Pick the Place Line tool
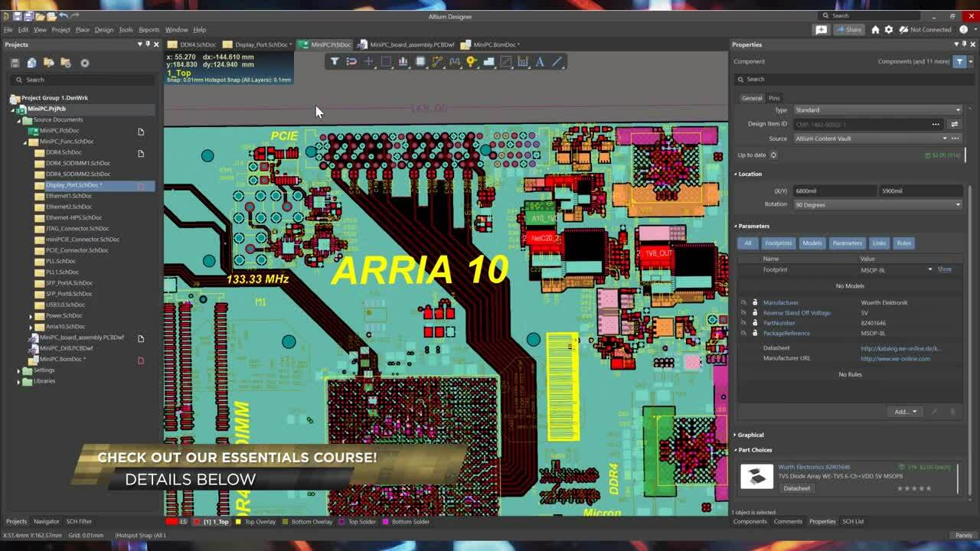The image size is (980, 551). (x=557, y=61)
